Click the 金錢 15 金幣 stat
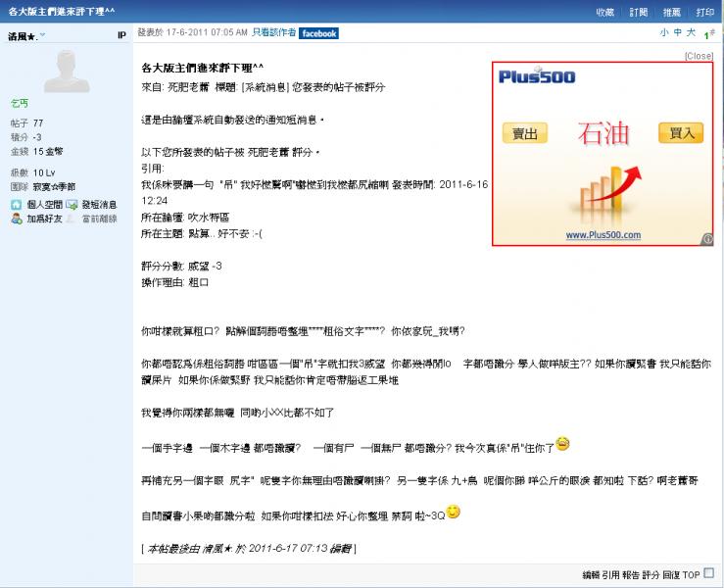This screenshot has width=724, height=588. pos(36,151)
